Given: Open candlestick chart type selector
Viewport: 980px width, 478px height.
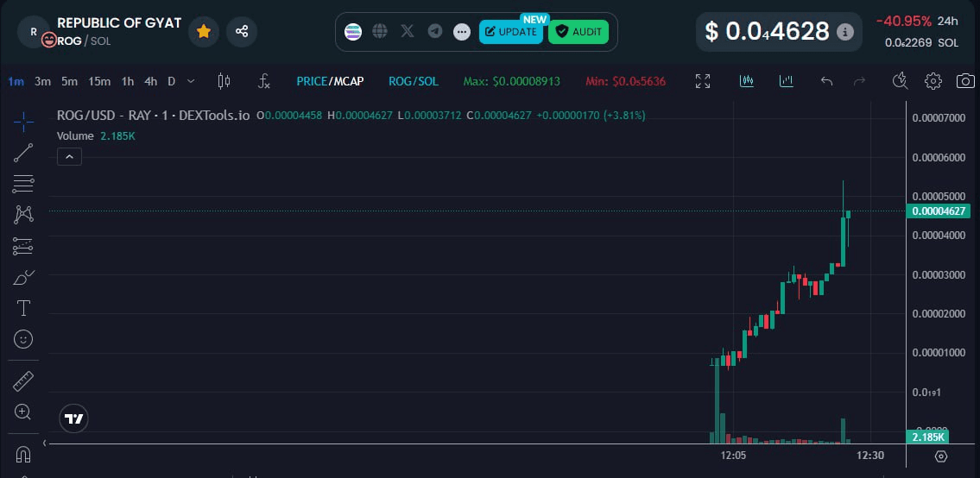Looking at the screenshot, I should (224, 81).
